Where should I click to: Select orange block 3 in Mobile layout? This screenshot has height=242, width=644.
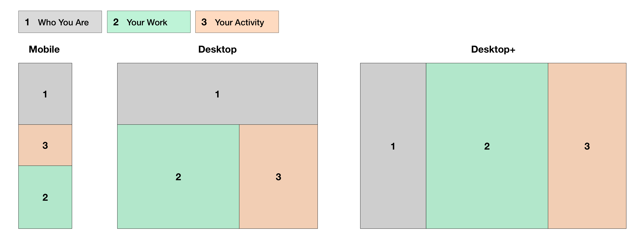coord(45,145)
